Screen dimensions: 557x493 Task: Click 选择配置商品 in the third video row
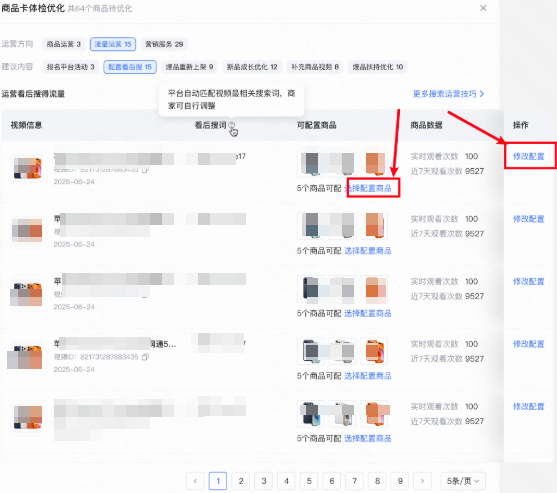tap(368, 313)
